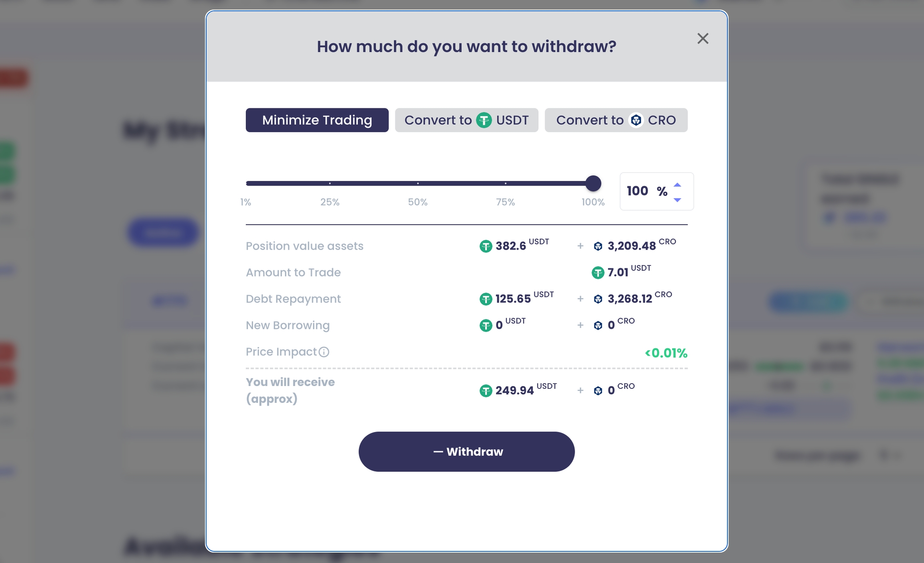Click CRO icon in Debt Repayment row
The width and height of the screenshot is (924, 563).
(598, 299)
